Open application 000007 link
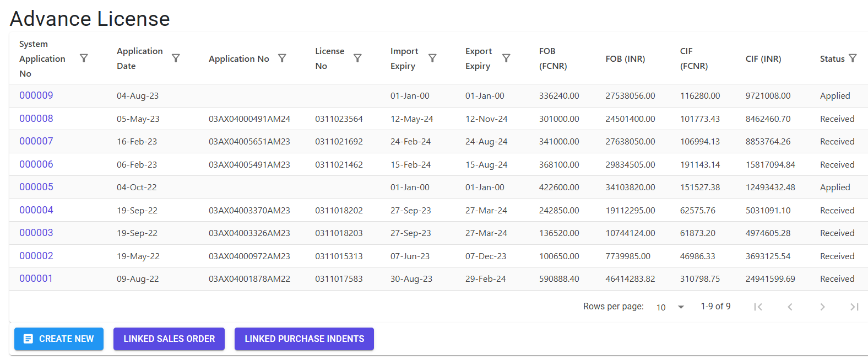This screenshot has width=868, height=359. tap(36, 141)
